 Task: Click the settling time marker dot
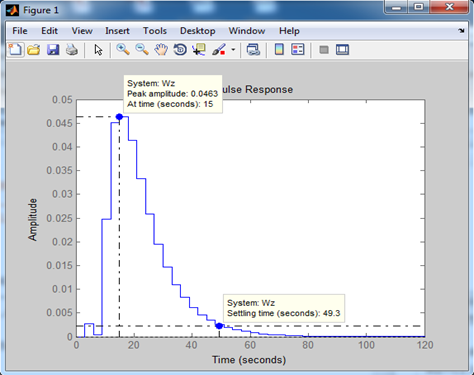[219, 326]
